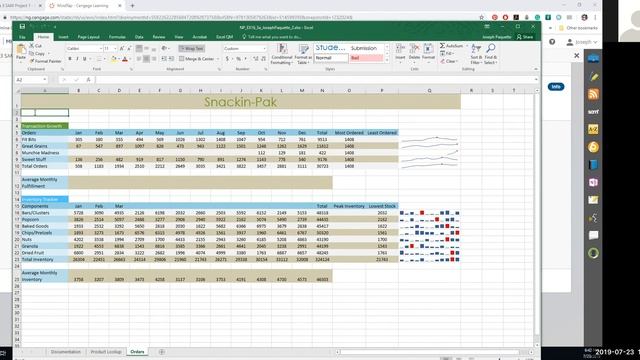Open Format as Table
This screenshot has height=360, width=640.
[x=304, y=53]
